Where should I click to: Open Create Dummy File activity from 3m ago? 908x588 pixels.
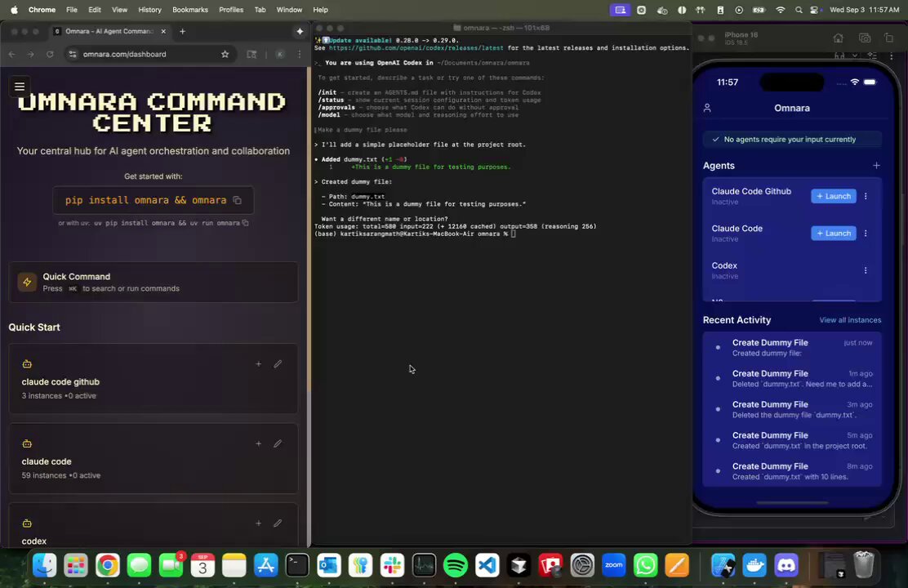791,410
